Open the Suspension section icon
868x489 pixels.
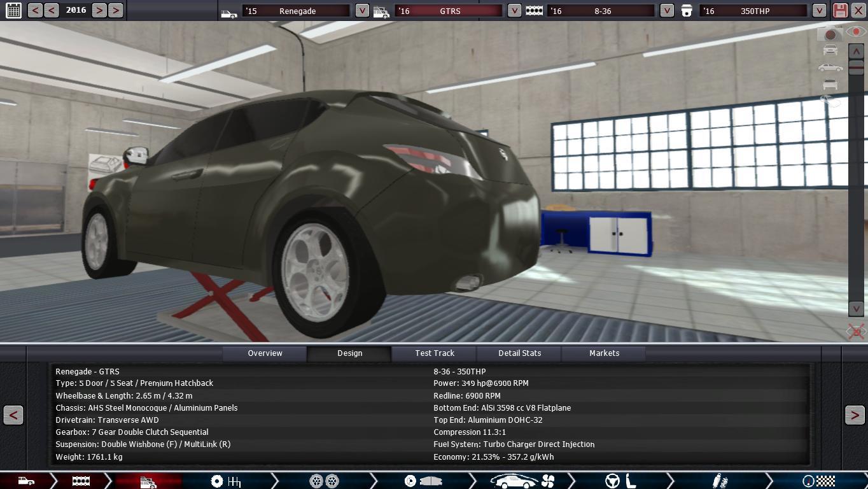point(720,481)
